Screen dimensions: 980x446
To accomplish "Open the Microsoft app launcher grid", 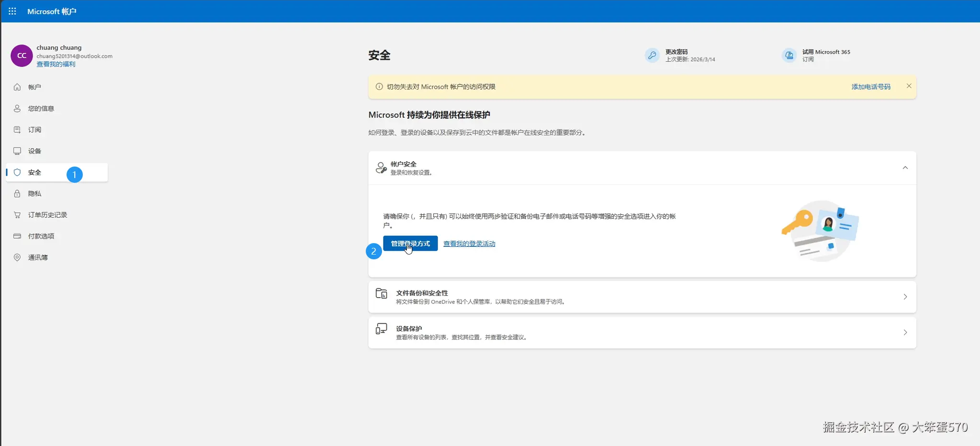I will [x=12, y=11].
